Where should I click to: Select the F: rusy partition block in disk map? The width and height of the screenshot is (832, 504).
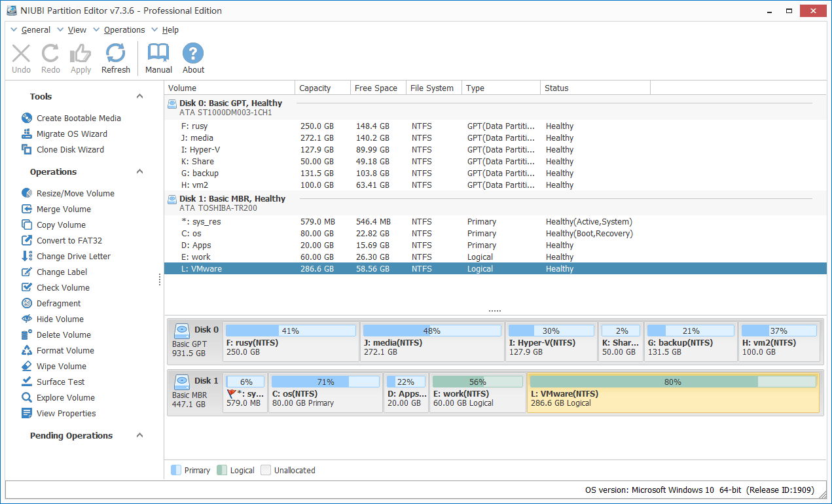[x=291, y=341]
